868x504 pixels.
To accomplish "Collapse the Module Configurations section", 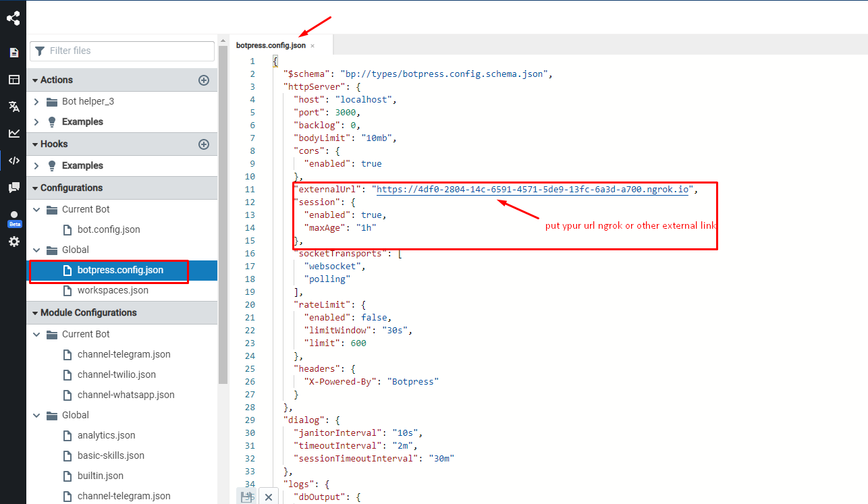I will coord(34,312).
